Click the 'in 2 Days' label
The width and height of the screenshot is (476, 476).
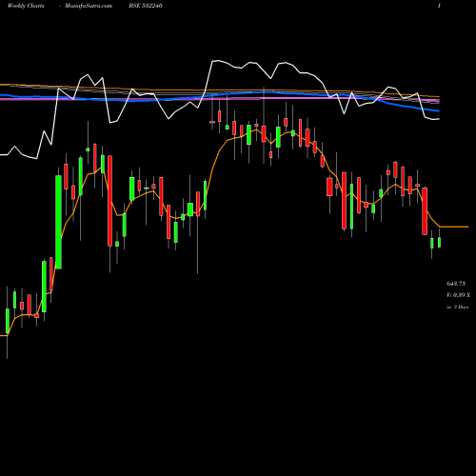457,307
